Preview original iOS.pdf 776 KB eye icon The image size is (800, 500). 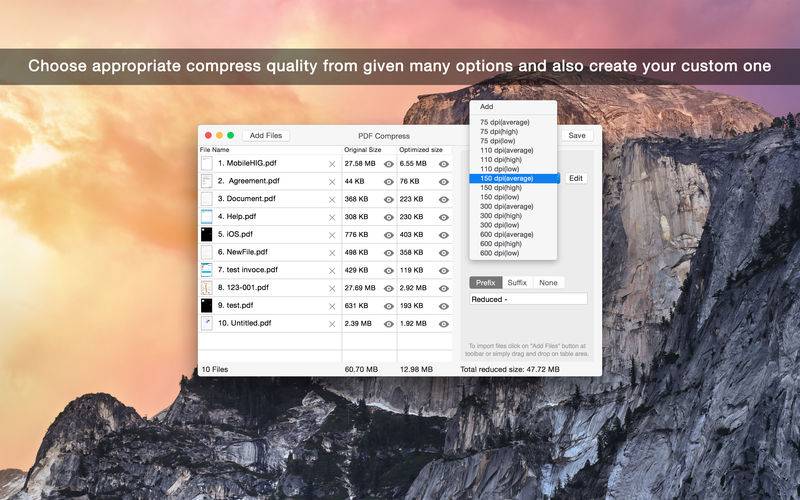389,235
